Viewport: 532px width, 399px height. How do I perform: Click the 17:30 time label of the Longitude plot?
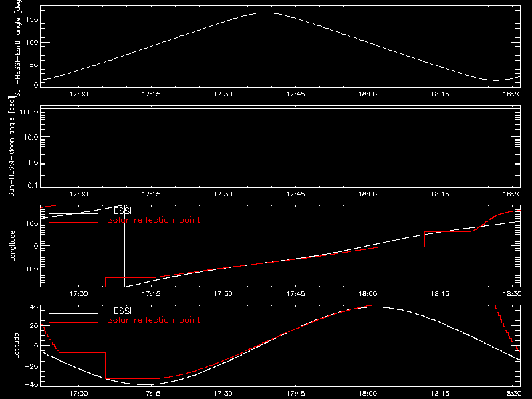tap(223, 294)
